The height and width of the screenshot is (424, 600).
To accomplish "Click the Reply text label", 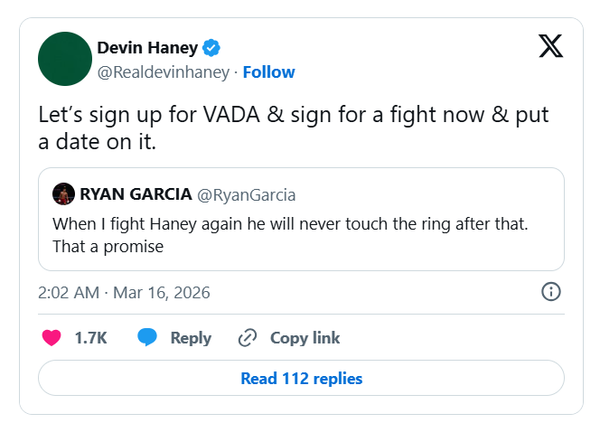I will coord(190,338).
